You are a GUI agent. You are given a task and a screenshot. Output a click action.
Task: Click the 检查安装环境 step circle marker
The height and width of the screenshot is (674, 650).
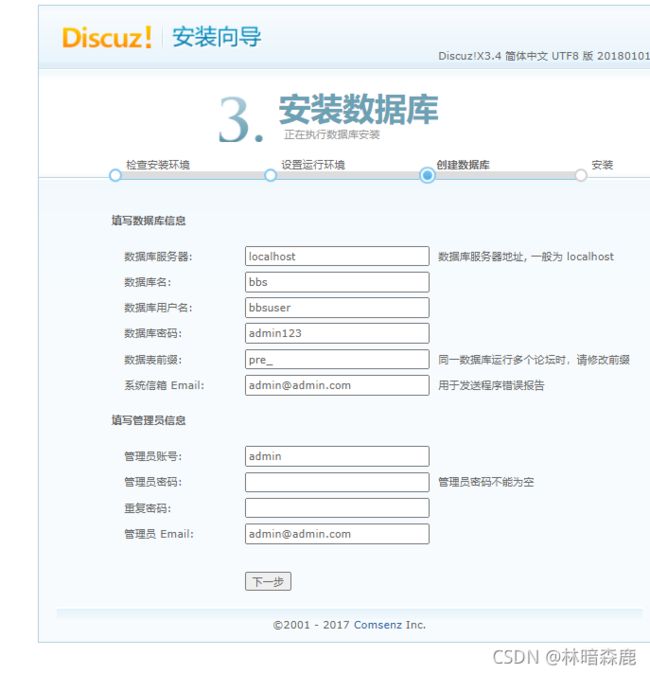click(x=115, y=175)
